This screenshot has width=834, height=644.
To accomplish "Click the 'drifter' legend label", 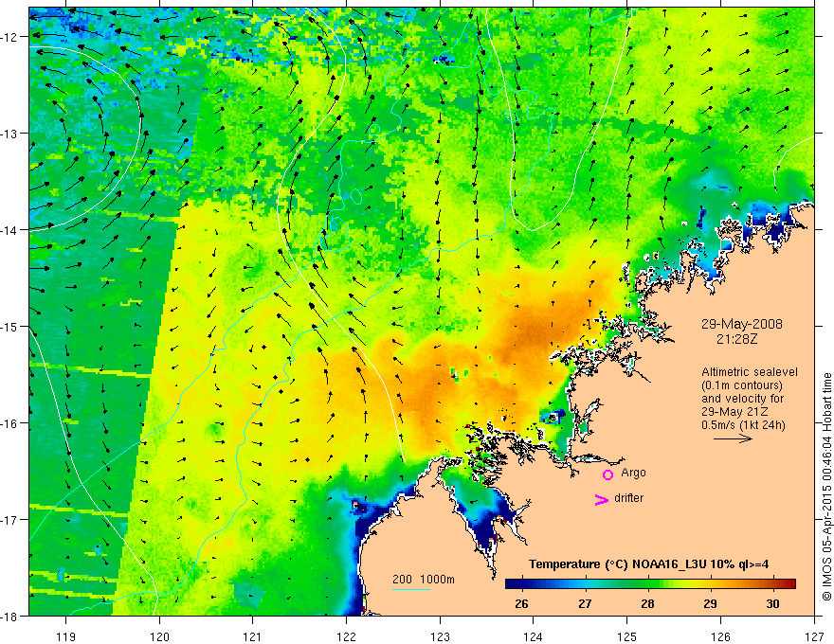I will (628, 498).
